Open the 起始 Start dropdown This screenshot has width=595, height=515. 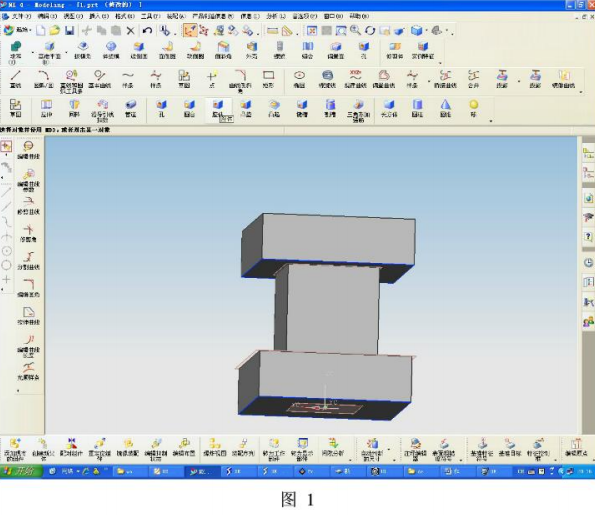18,31
